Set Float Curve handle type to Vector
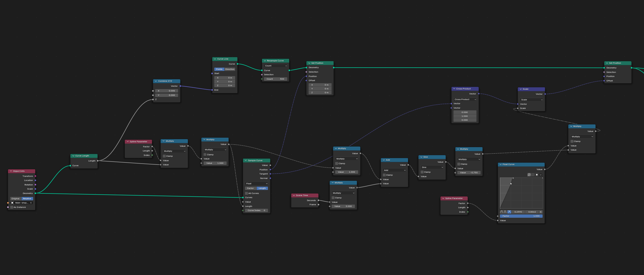 point(505,212)
